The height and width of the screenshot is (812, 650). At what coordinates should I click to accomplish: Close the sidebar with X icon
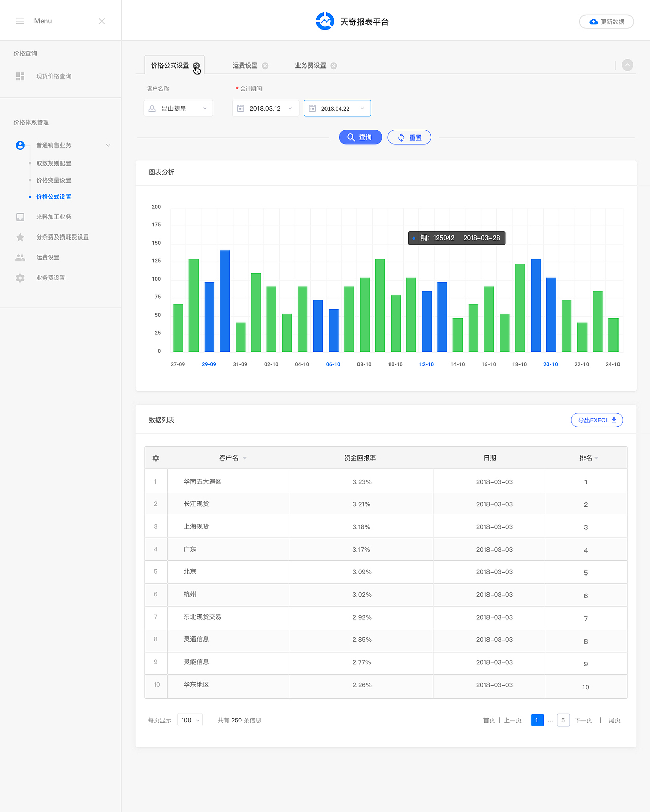pyautogui.click(x=102, y=21)
